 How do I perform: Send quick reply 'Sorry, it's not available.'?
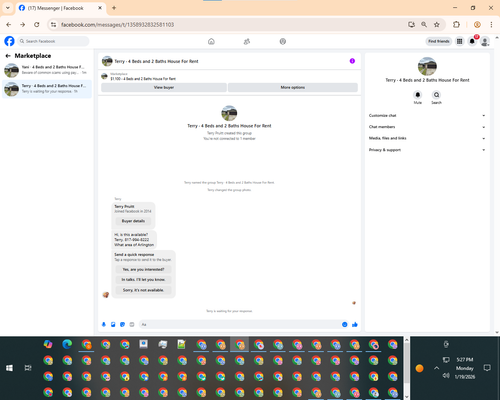[x=143, y=290]
